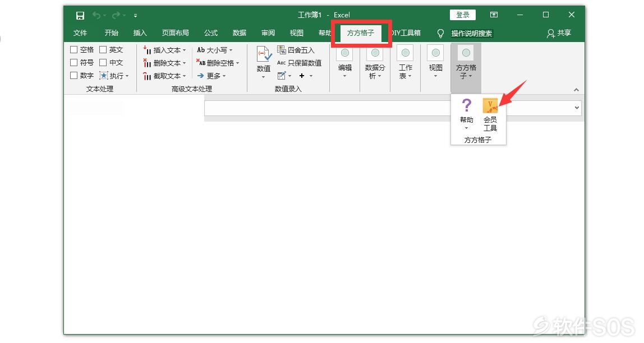Switch to the 审阅 tab
This screenshot has width=644, height=343.
point(268,33)
